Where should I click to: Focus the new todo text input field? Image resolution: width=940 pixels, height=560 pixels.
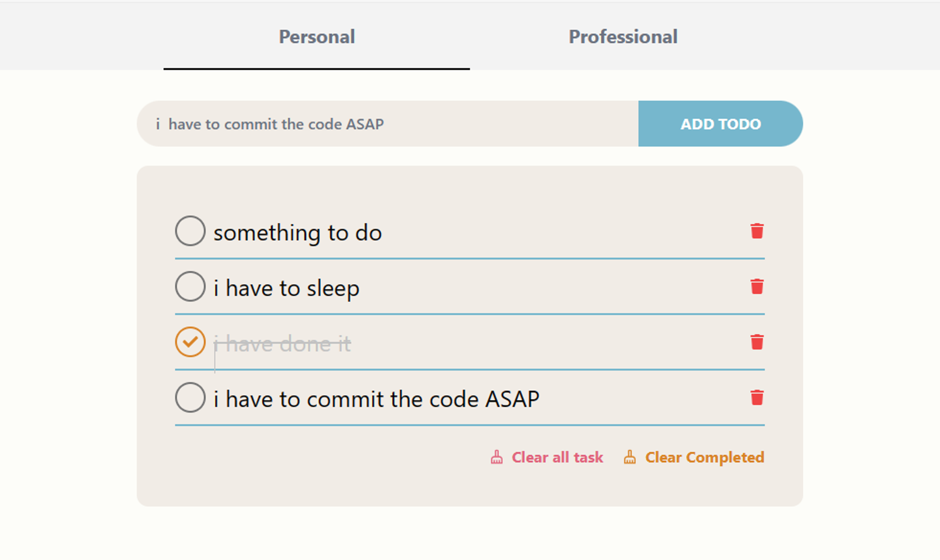[389, 124]
